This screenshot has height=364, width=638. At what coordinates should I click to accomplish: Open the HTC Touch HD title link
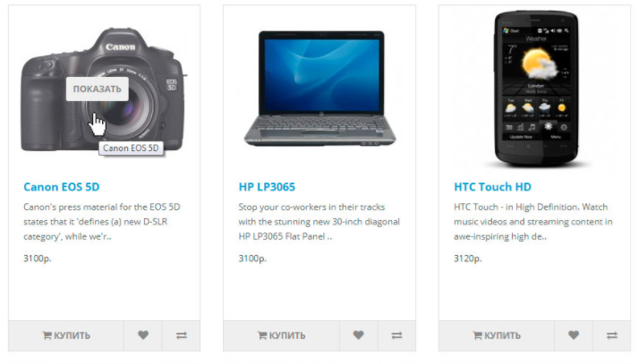(493, 187)
